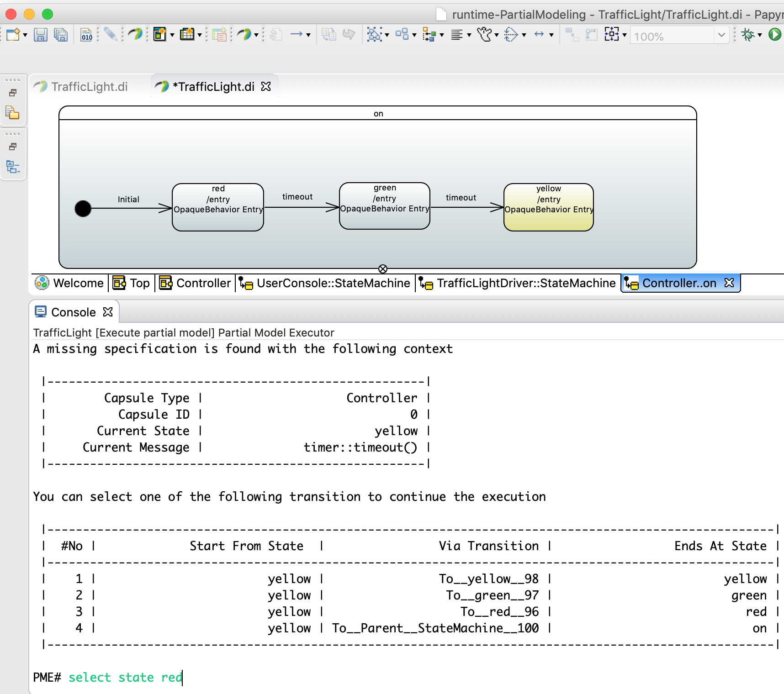Viewport: 784px width, 694px height.
Task: Click the green Run play button
Action: click(775, 34)
